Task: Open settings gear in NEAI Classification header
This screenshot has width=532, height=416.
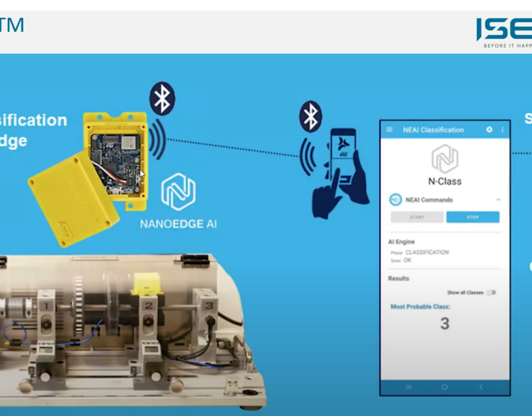Action: pyautogui.click(x=489, y=130)
